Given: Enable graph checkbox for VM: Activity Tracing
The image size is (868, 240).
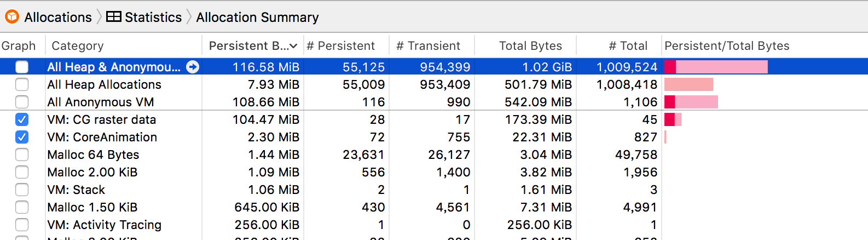Looking at the screenshot, I should (x=22, y=225).
